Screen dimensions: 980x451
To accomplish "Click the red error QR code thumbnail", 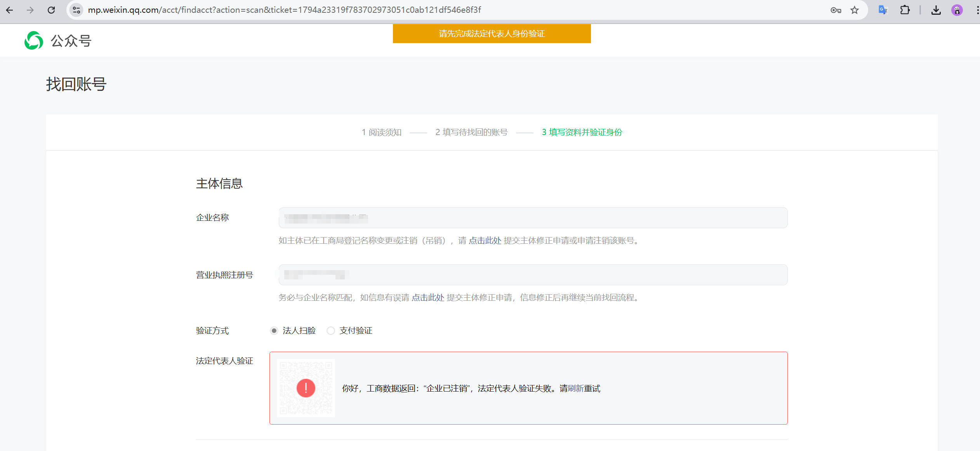I will [x=306, y=388].
